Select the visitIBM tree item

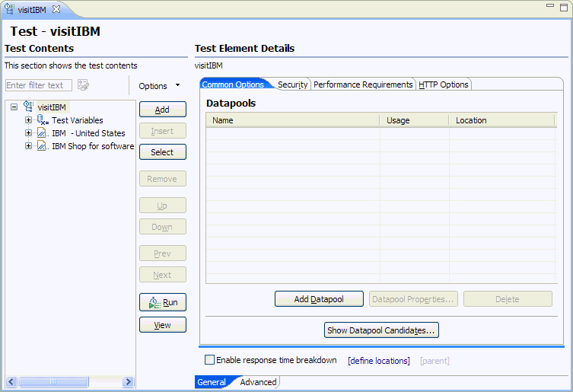(52, 107)
